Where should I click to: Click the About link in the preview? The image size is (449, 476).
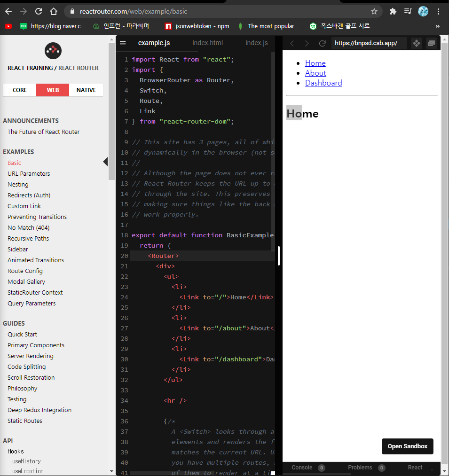tap(315, 73)
